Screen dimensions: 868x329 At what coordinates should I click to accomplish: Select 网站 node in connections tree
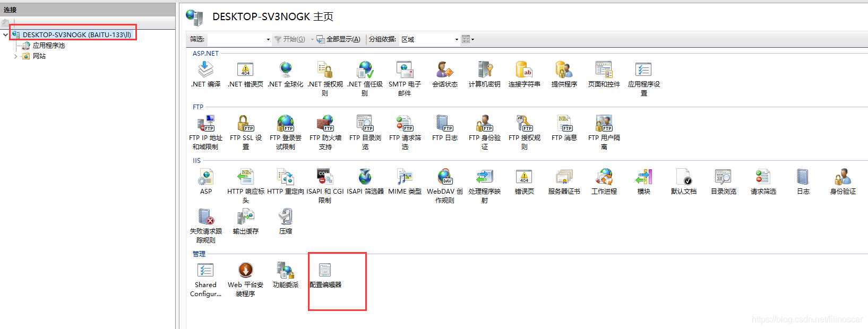[39, 56]
